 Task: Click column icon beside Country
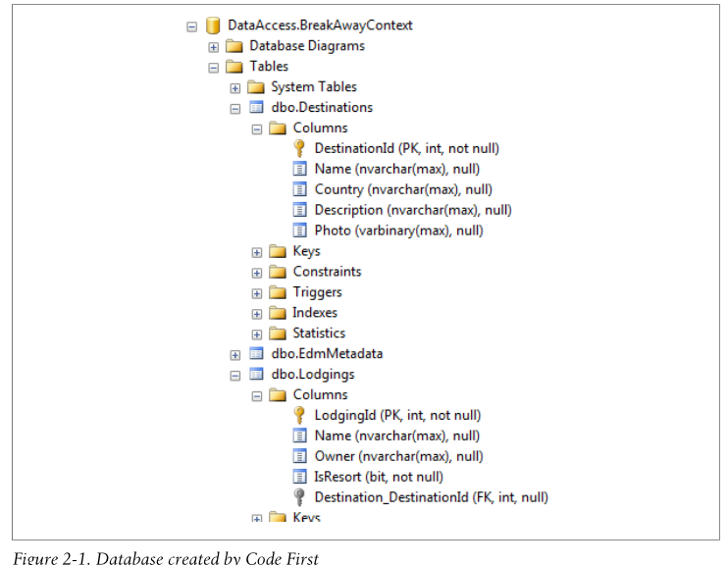(x=300, y=189)
